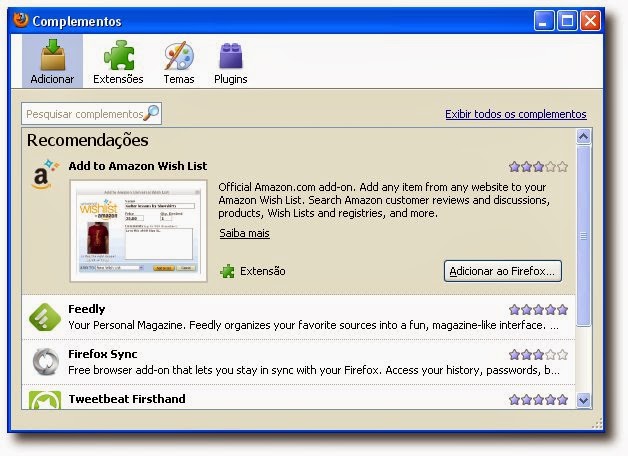
Task: Close the Complementos window
Action: (590, 20)
